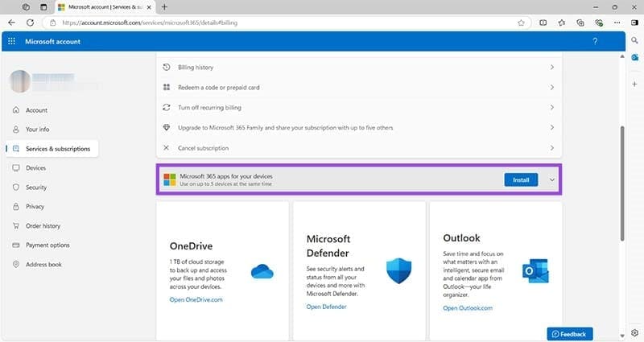Close the Microsoft account tab
Image resolution: width=644 pixels, height=342 pixels.
pyautogui.click(x=149, y=7)
